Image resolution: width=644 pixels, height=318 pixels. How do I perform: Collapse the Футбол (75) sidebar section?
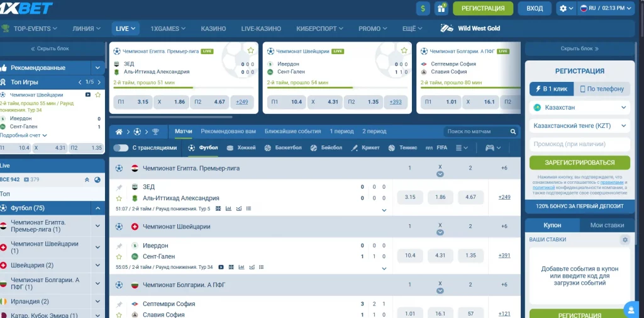(x=97, y=208)
